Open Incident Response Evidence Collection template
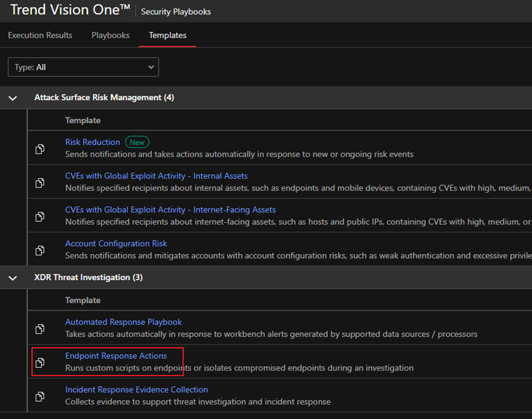Screen dimensions: 532x419 (136, 390)
